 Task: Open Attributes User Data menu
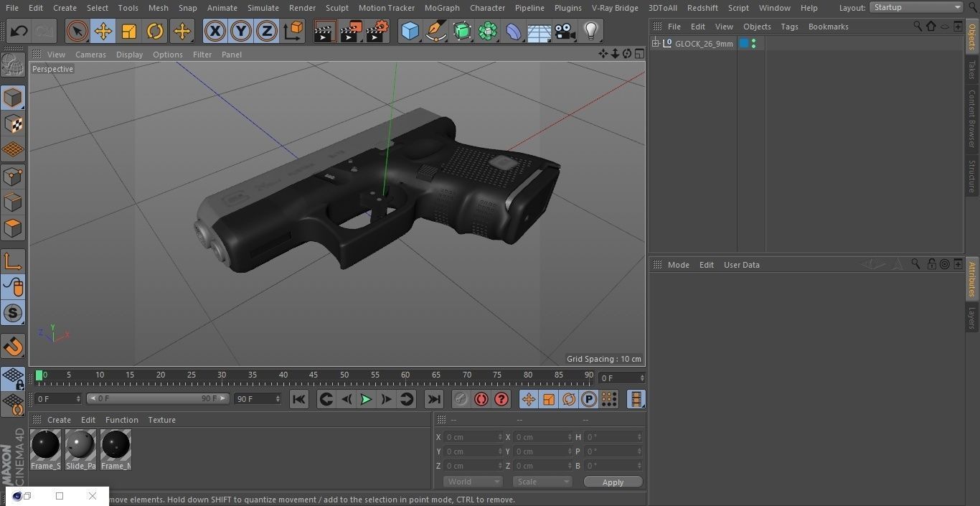click(741, 265)
